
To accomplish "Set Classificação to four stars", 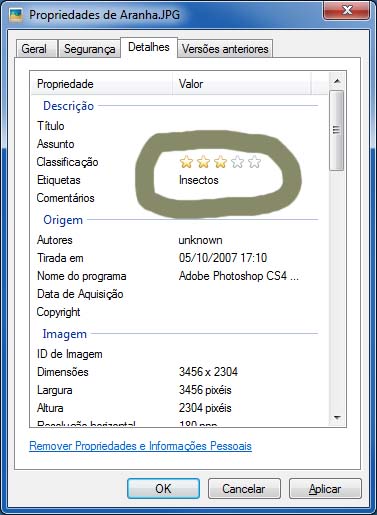I will [x=237, y=162].
